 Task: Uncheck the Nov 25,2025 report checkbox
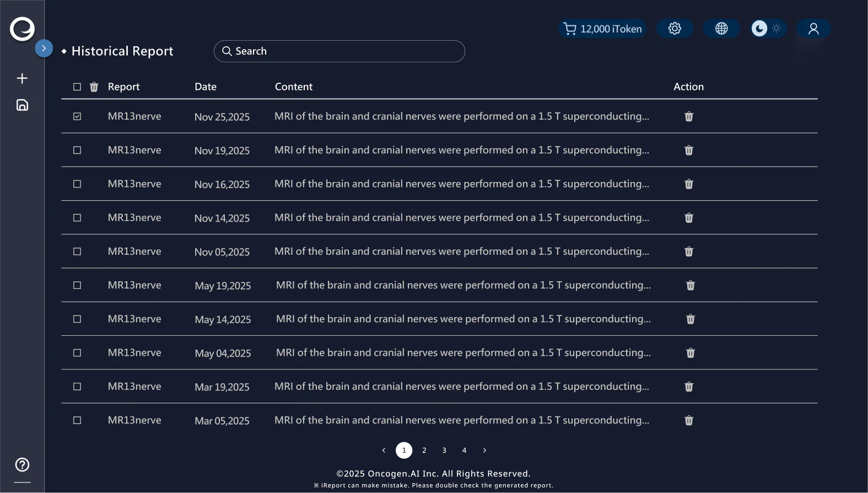point(77,116)
